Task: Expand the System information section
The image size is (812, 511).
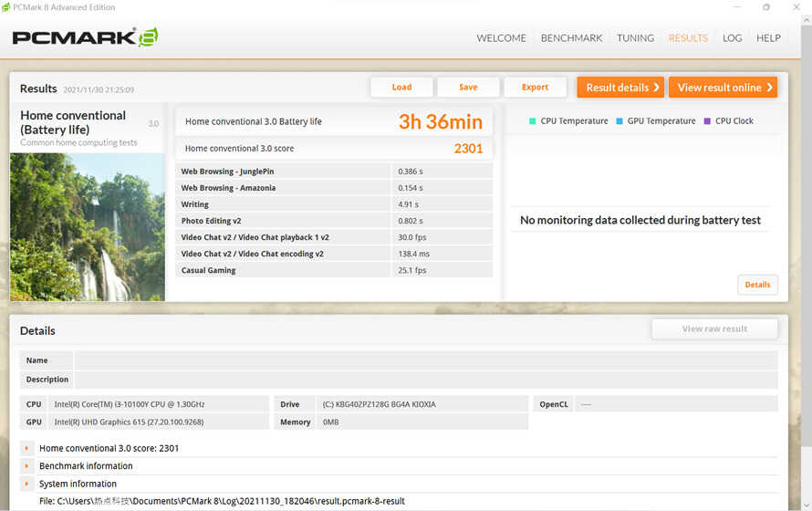Action: click(26, 484)
